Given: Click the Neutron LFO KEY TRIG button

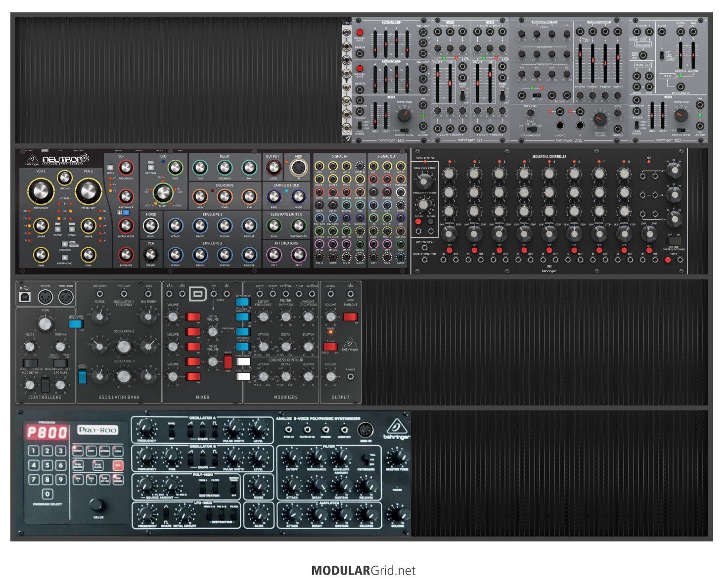Looking at the screenshot, I should [x=149, y=168].
